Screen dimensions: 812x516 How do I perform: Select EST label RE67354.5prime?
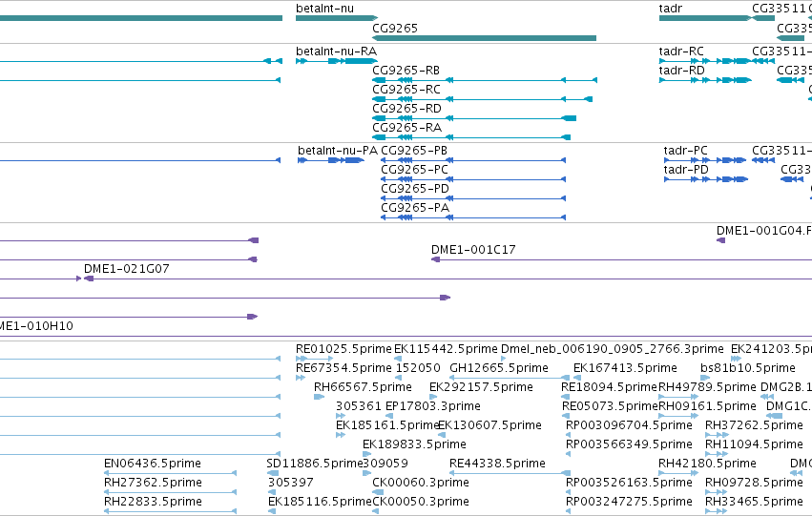[x=344, y=368]
